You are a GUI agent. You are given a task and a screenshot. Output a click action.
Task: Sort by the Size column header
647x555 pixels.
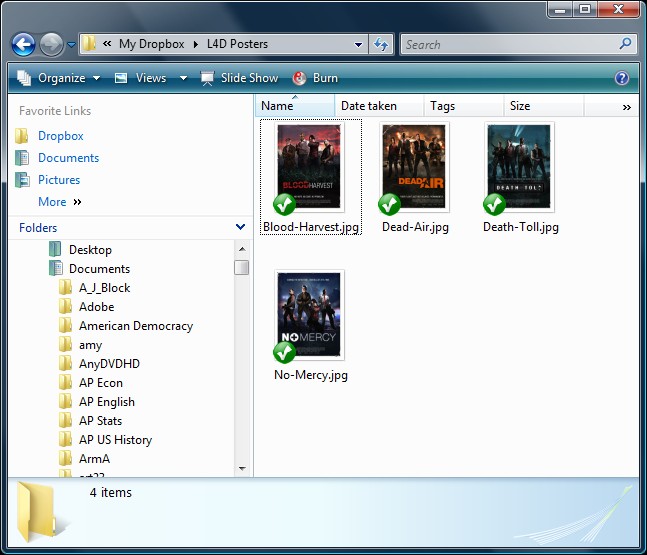[x=543, y=106]
